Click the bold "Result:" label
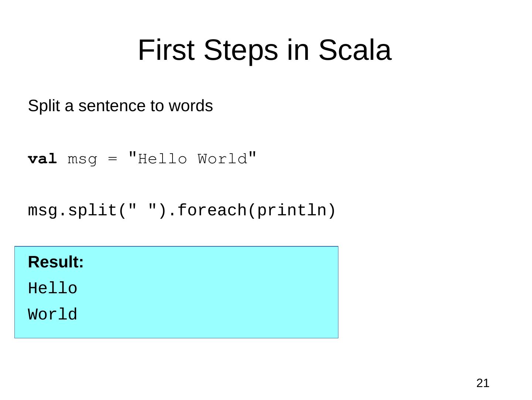 pos(56,262)
